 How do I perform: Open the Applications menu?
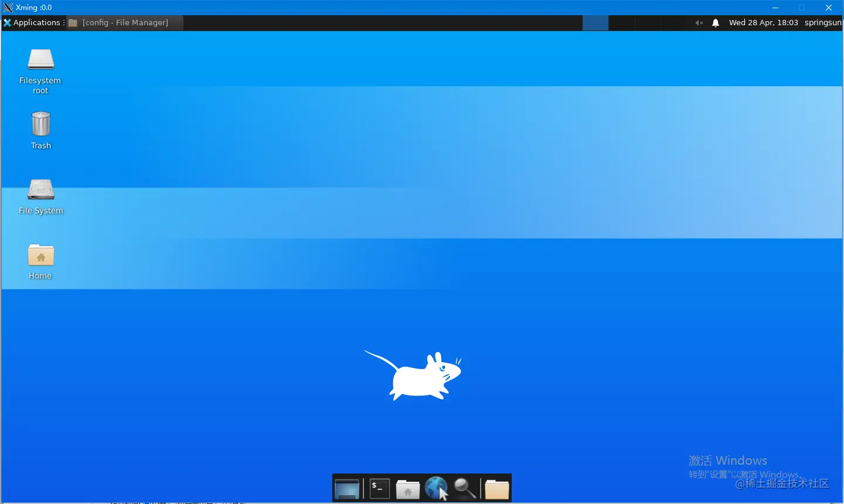[32, 23]
